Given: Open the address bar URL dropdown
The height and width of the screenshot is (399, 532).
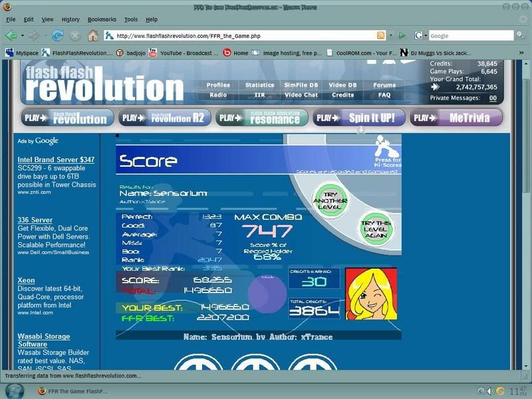Looking at the screenshot, I should pos(390,35).
